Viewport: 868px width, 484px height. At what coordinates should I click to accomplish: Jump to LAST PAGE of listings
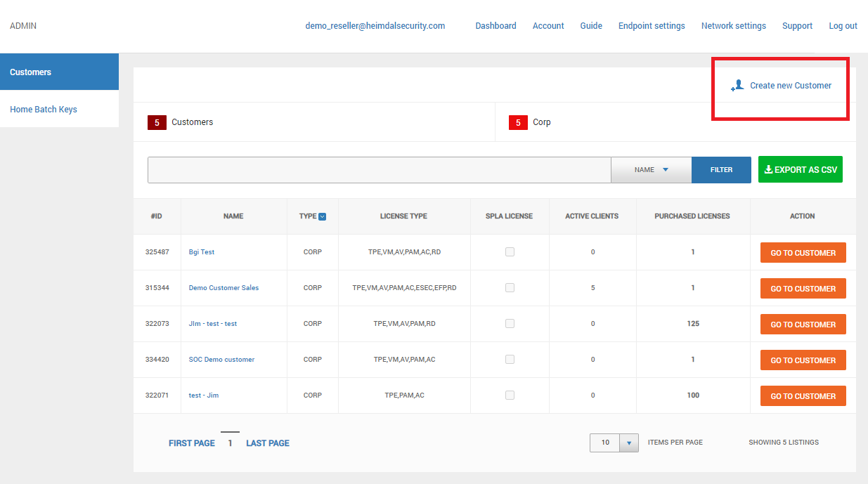click(x=268, y=443)
